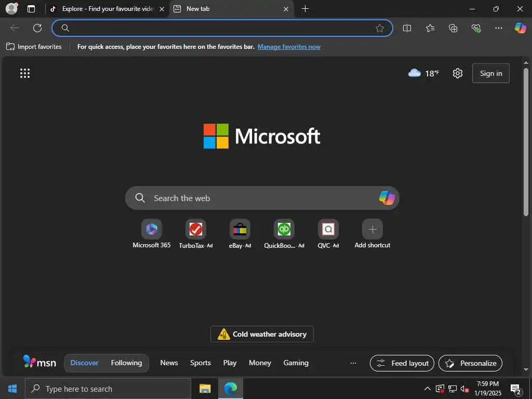Open the Play category
The height and width of the screenshot is (399, 532).
point(230,363)
